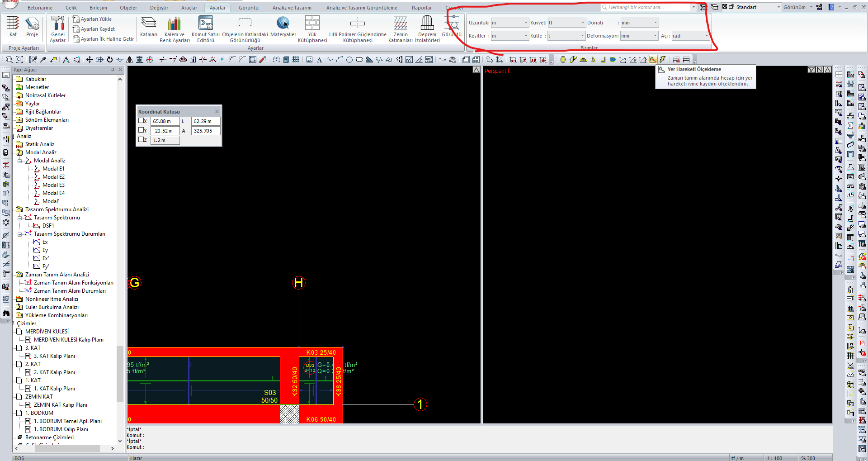Click the command search input field
This screenshot has height=461, width=868.
coord(646,7)
